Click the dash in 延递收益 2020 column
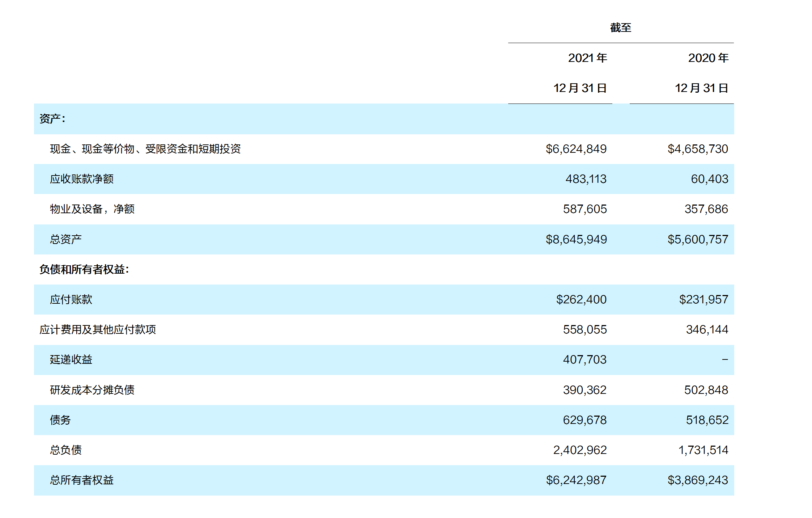This screenshot has width=812, height=518. pos(725,359)
